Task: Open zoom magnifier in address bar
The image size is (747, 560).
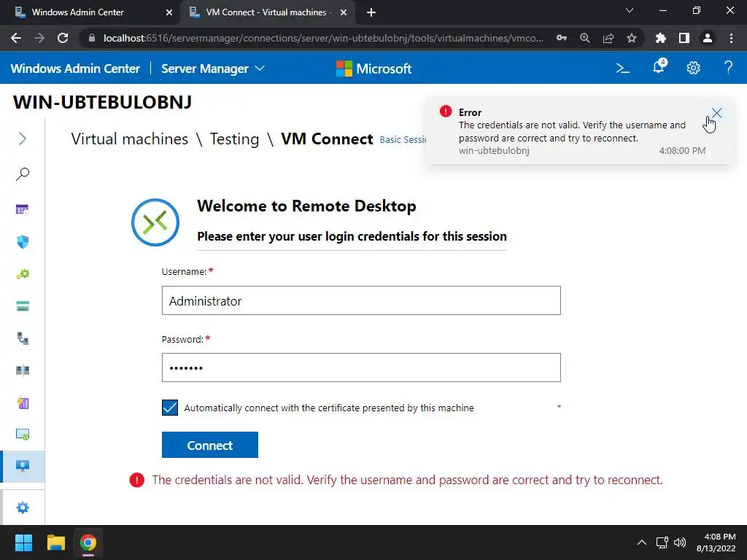Action: [x=585, y=38]
